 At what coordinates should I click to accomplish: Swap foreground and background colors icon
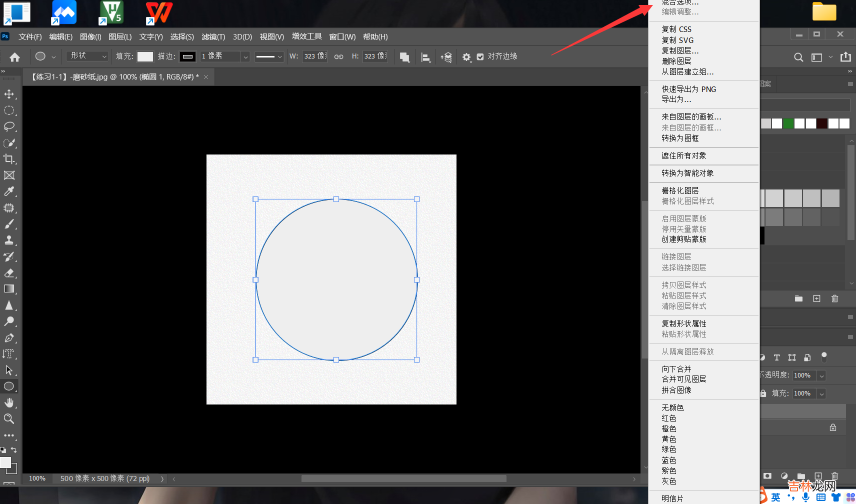point(13,450)
